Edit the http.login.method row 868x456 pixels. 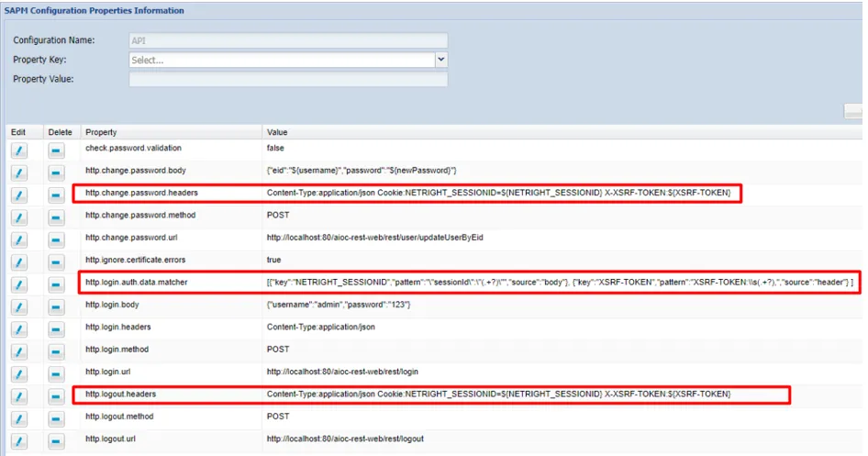[19, 352]
